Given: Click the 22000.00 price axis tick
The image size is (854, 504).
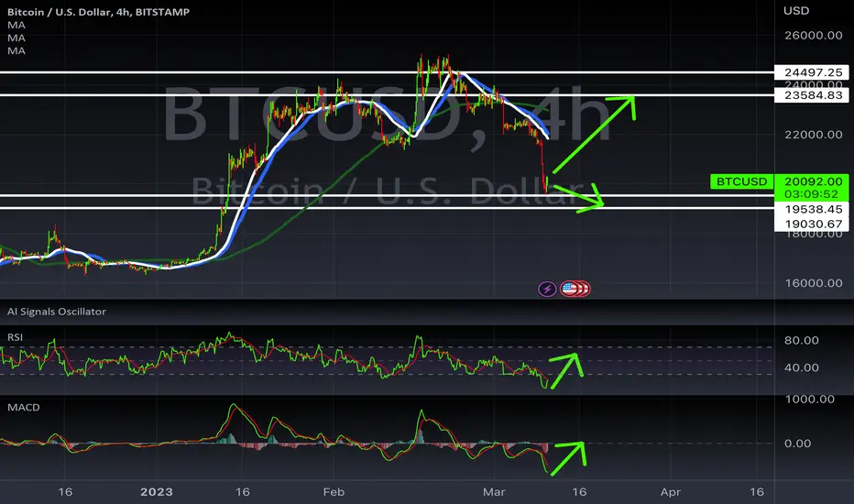Looking at the screenshot, I should pyautogui.click(x=813, y=135).
